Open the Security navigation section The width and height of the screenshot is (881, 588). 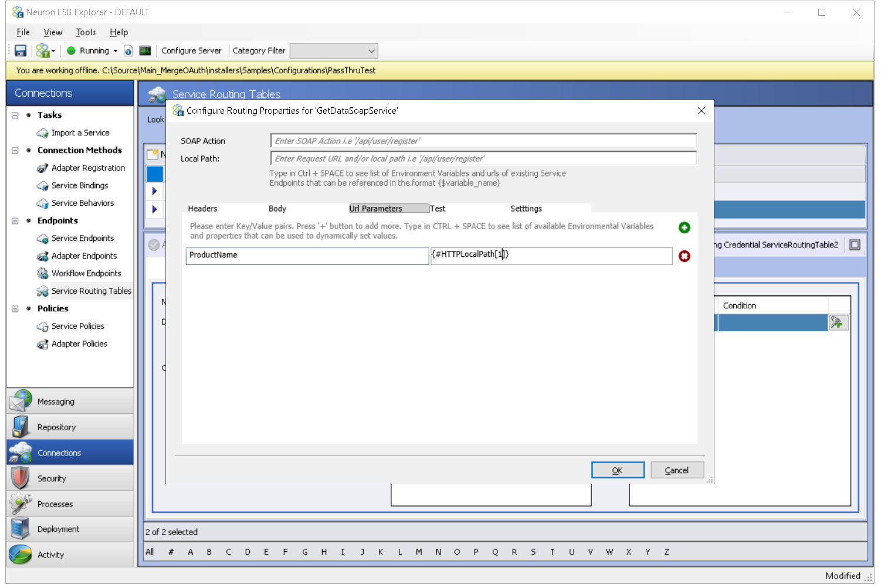(70, 479)
